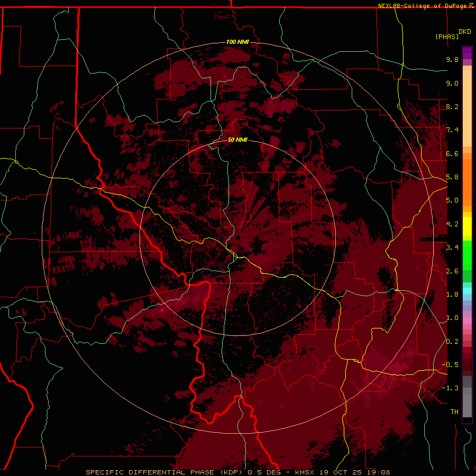Select the yellow band on the color scale
The width and height of the screenshot is (476, 476).
pos(467,226)
